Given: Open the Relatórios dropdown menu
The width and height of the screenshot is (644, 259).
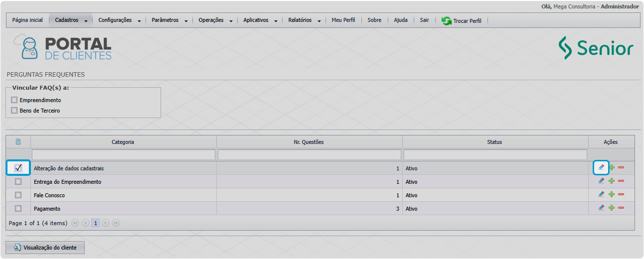Looking at the screenshot, I should coord(304,20).
